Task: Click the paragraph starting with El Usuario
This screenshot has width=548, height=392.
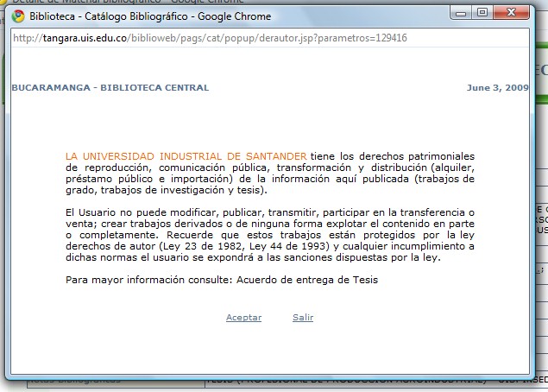Action: pyautogui.click(x=269, y=234)
